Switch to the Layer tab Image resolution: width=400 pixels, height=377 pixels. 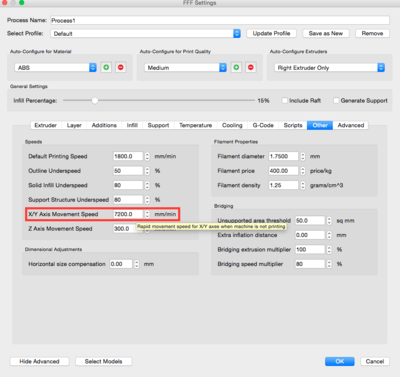click(74, 125)
